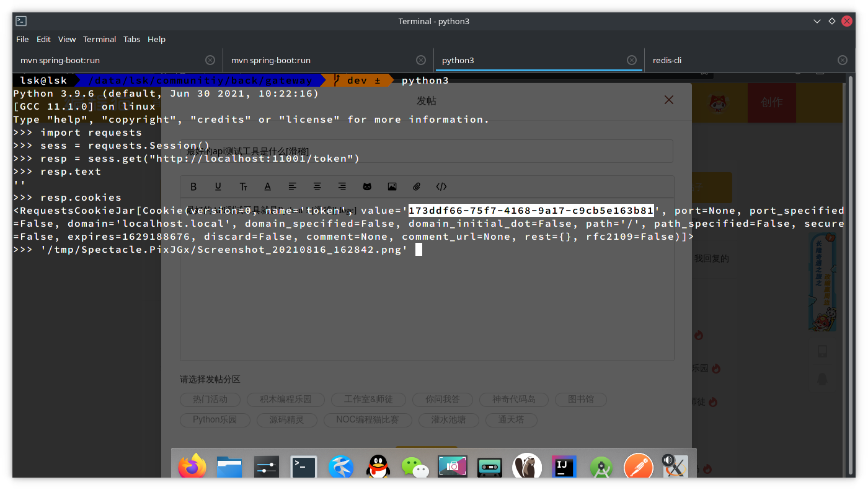Click the /data/lsk/communitiy/back/gateway path segment
Viewport: 868px width, 490px height.
[x=200, y=81]
